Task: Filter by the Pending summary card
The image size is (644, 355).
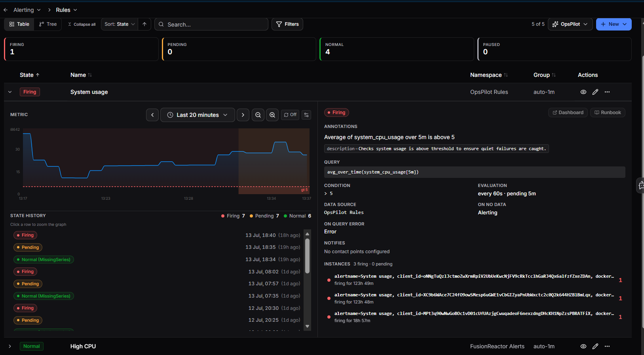Action: coord(239,49)
